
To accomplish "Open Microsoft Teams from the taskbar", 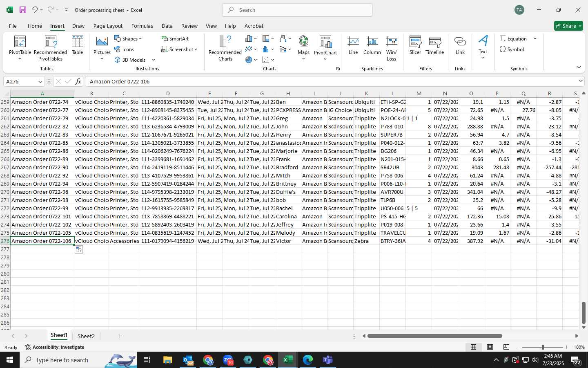I will tap(327, 360).
